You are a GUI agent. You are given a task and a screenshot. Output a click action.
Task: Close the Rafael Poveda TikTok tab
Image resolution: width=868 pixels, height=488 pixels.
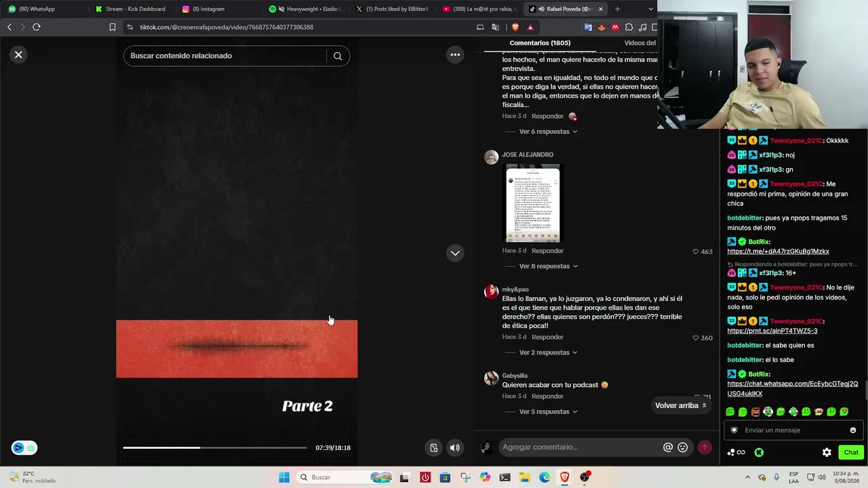[x=600, y=9]
